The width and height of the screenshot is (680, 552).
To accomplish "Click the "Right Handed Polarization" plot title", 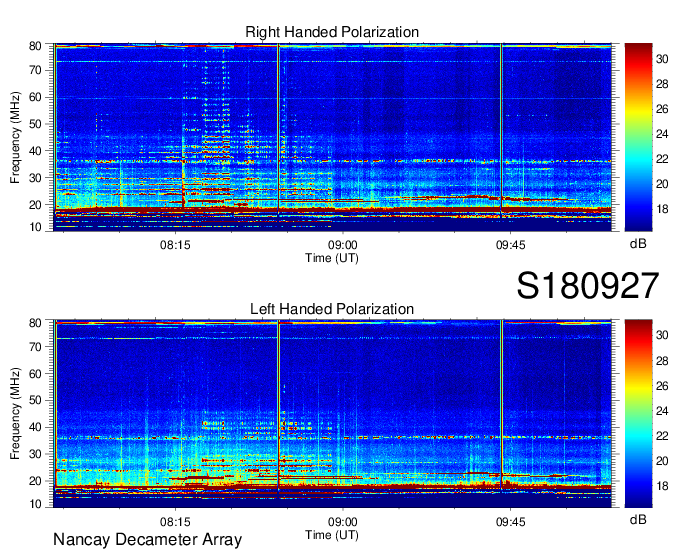I will [x=332, y=32].
